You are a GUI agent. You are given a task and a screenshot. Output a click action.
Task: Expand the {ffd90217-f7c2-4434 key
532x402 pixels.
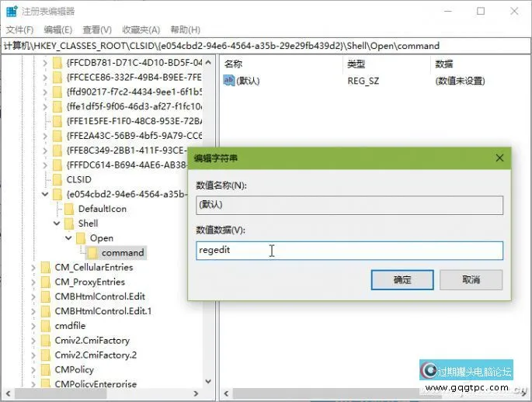pyautogui.click(x=45, y=92)
